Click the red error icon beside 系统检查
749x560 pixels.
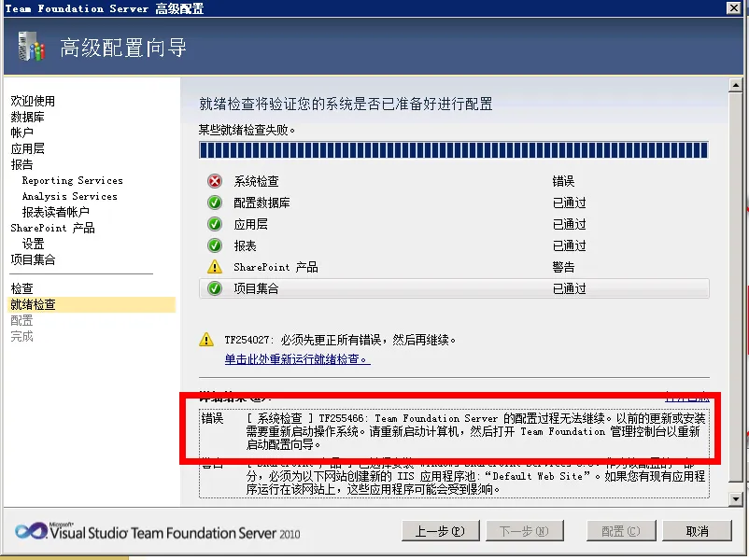point(215,181)
